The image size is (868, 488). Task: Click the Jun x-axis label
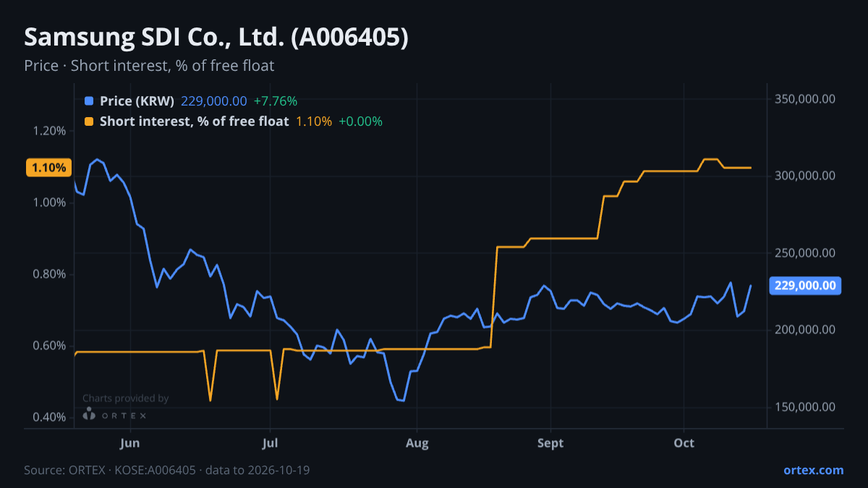pos(130,442)
